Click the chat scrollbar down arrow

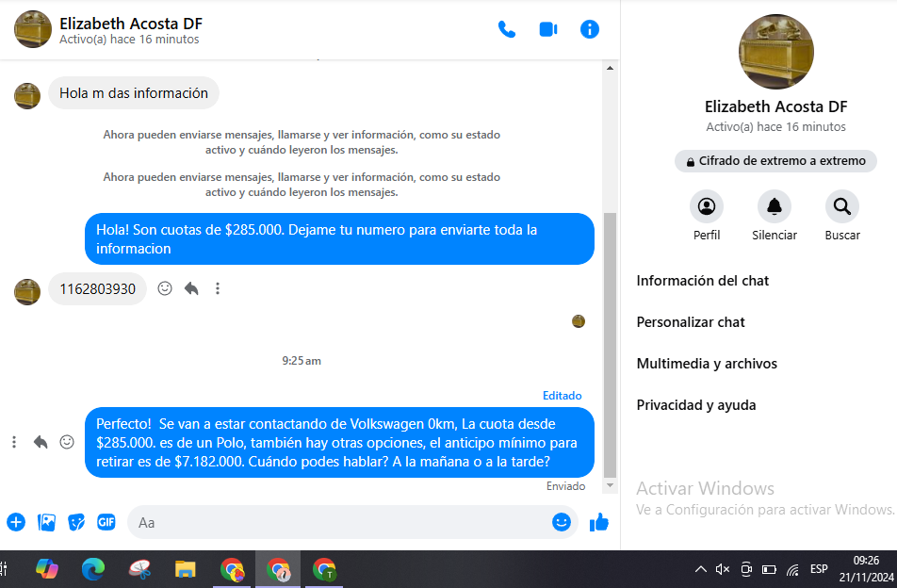[610, 485]
